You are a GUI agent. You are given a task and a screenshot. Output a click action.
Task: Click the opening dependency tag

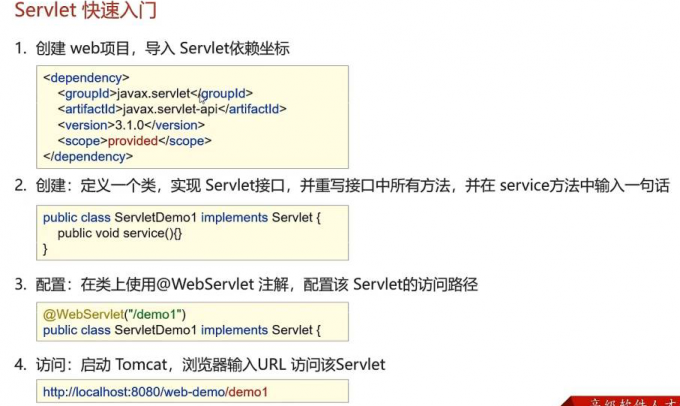coord(86,78)
